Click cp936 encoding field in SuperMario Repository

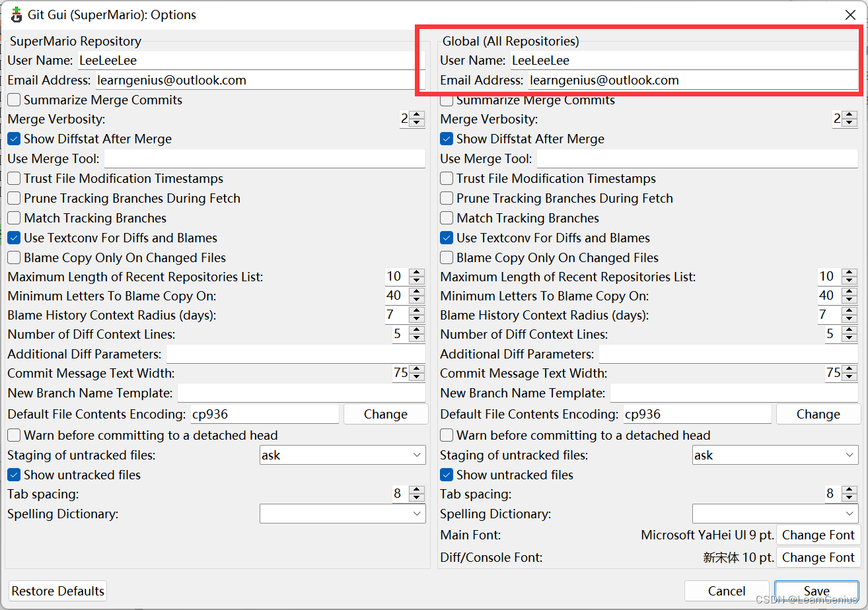[265, 415]
